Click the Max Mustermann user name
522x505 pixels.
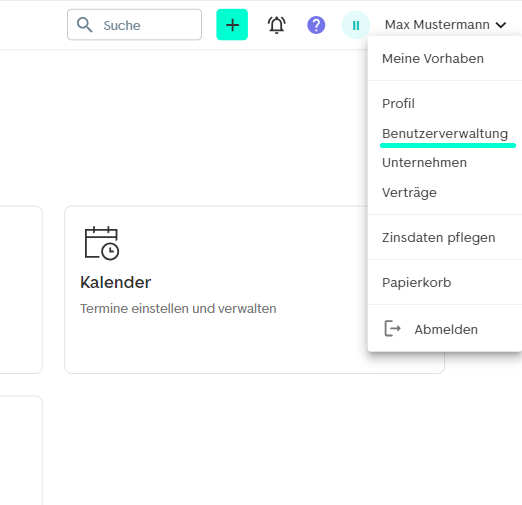tap(437, 25)
